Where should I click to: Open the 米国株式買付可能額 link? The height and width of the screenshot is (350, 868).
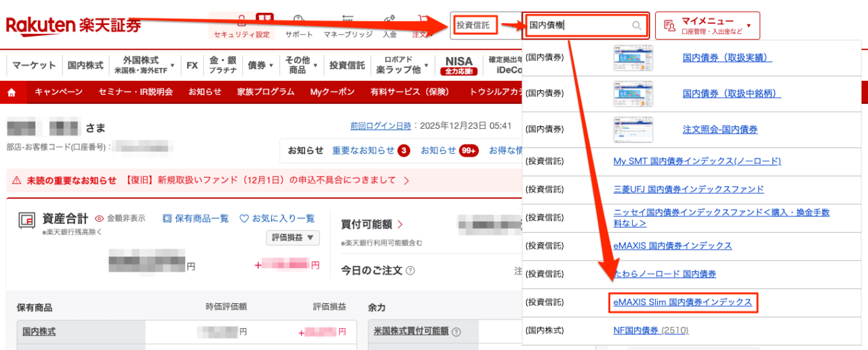(411, 332)
